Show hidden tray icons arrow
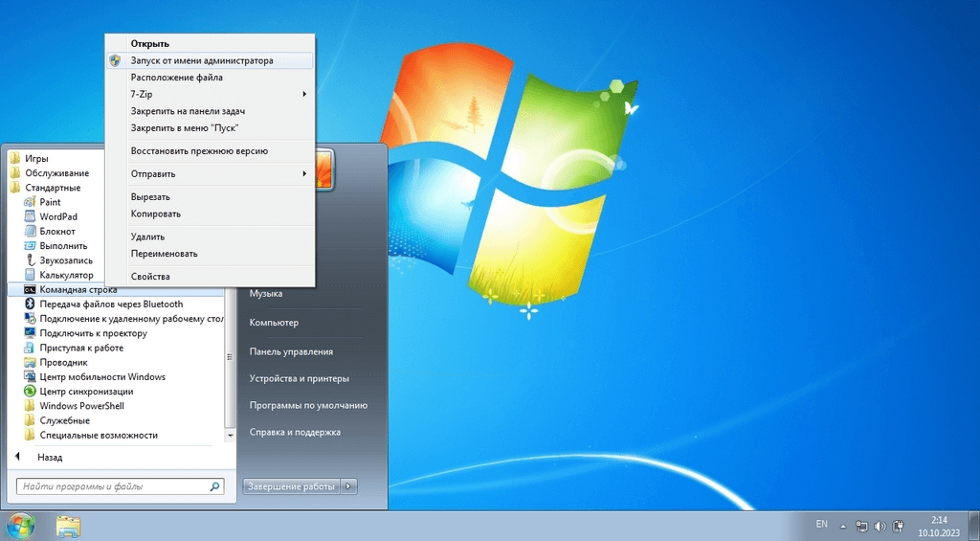980x541 pixels. (x=842, y=526)
